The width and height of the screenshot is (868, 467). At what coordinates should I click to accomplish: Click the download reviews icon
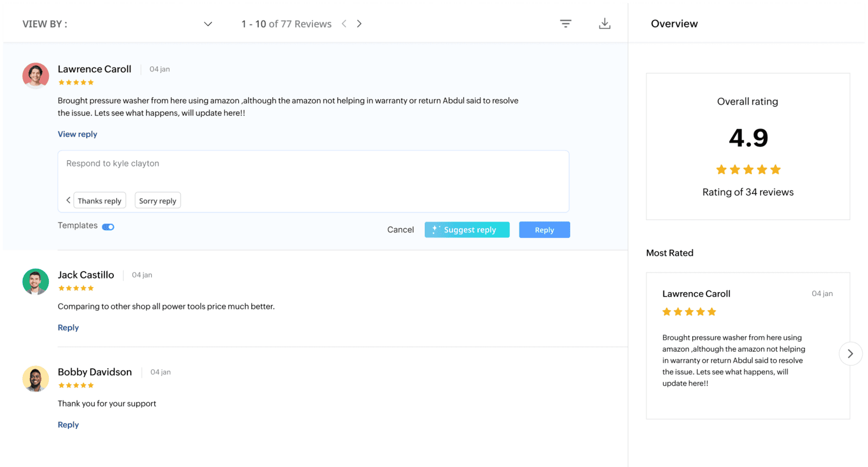[x=604, y=24]
